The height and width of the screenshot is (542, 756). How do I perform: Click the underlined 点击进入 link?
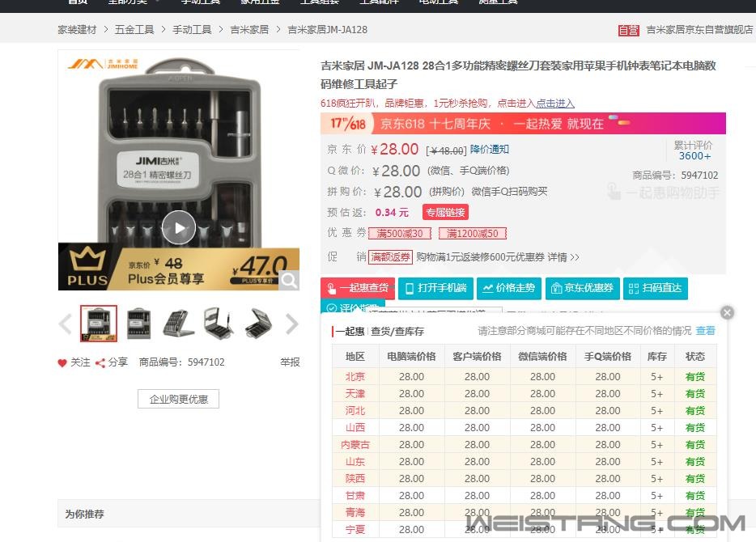[555, 103]
